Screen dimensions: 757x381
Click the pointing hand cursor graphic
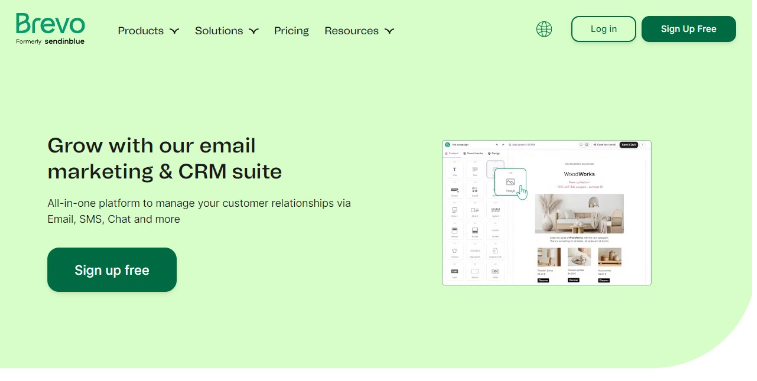pos(522,192)
